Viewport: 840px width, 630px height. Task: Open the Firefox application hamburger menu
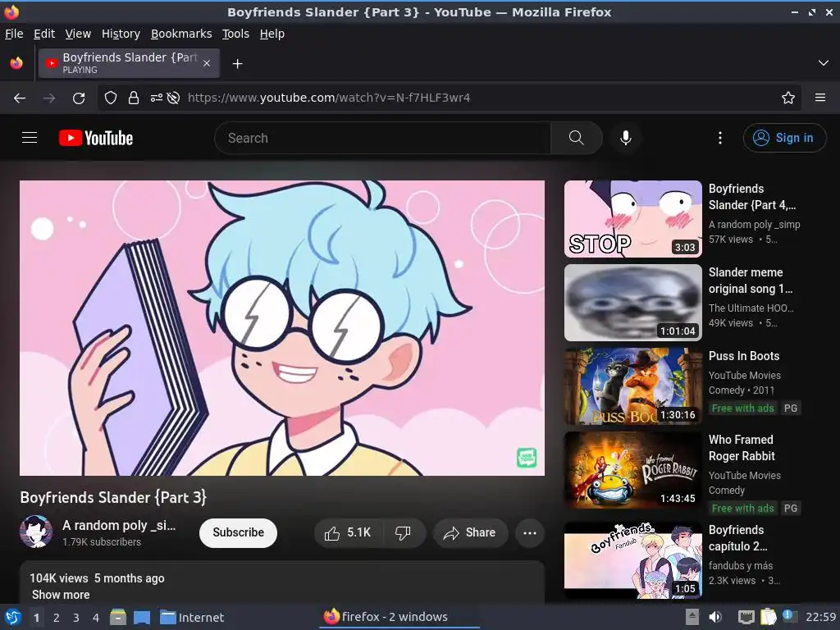[819, 98]
